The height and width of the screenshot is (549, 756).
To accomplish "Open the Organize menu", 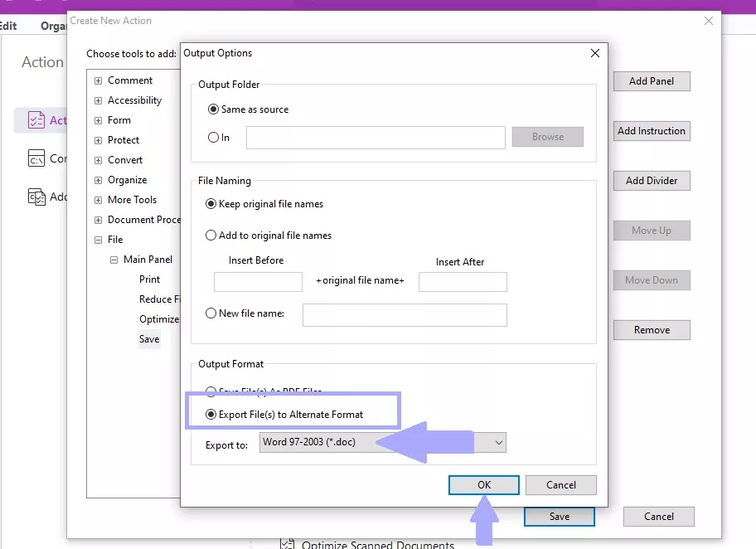I will (53, 26).
